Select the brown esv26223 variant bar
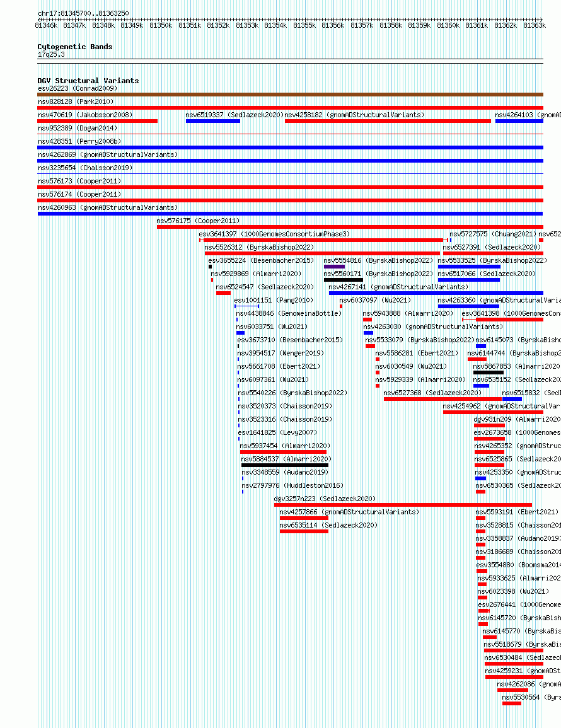This screenshot has height=728, width=561. tap(290, 95)
